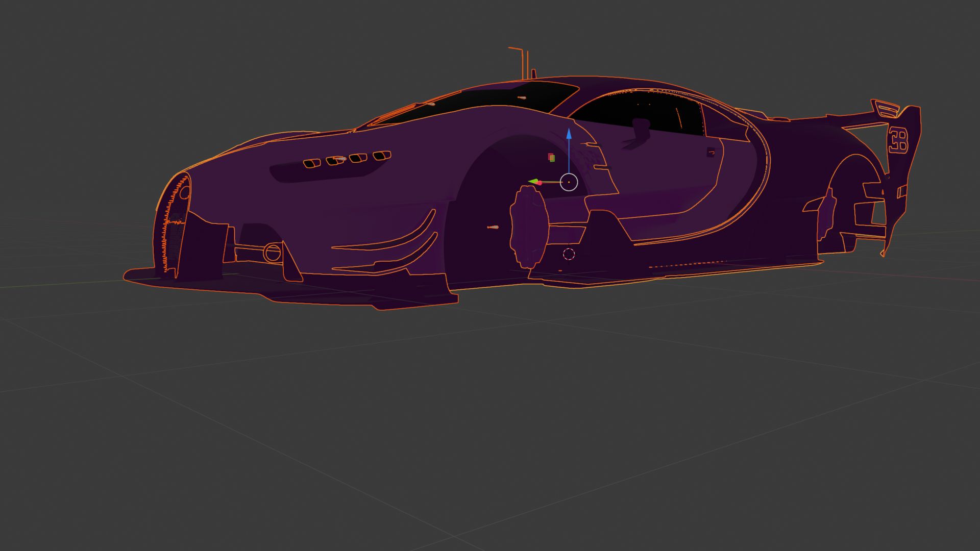The height and width of the screenshot is (551, 980).
Task: Click the dashed 3D cursor below the car
Action: tap(569, 255)
